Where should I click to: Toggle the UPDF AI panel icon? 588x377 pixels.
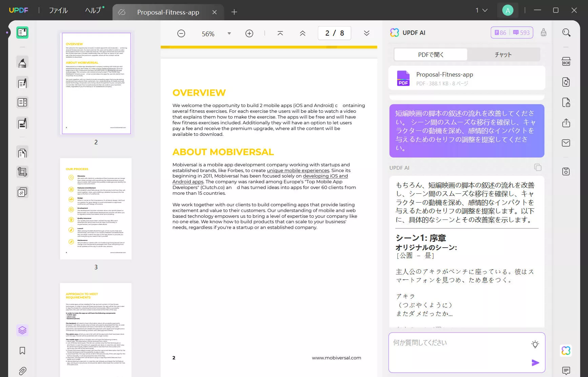pos(566,351)
